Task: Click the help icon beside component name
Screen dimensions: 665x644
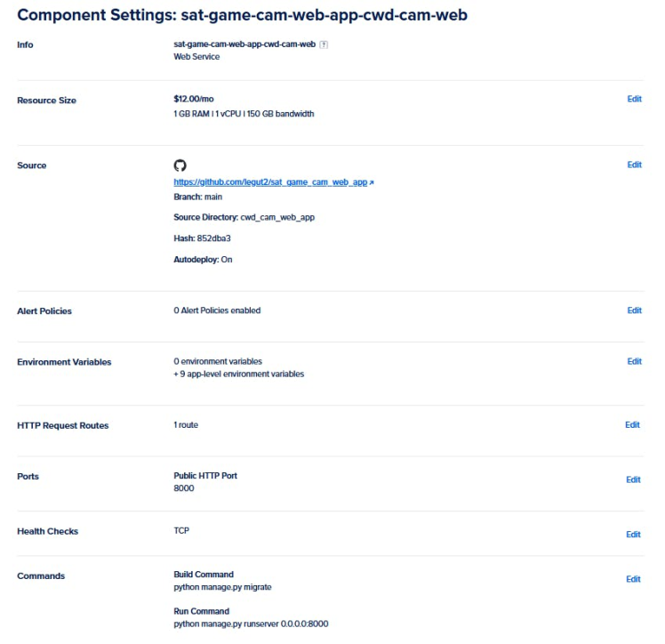Action: click(324, 44)
